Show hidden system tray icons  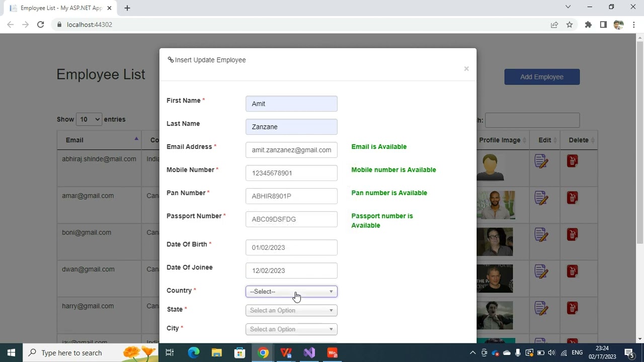tap(472, 353)
